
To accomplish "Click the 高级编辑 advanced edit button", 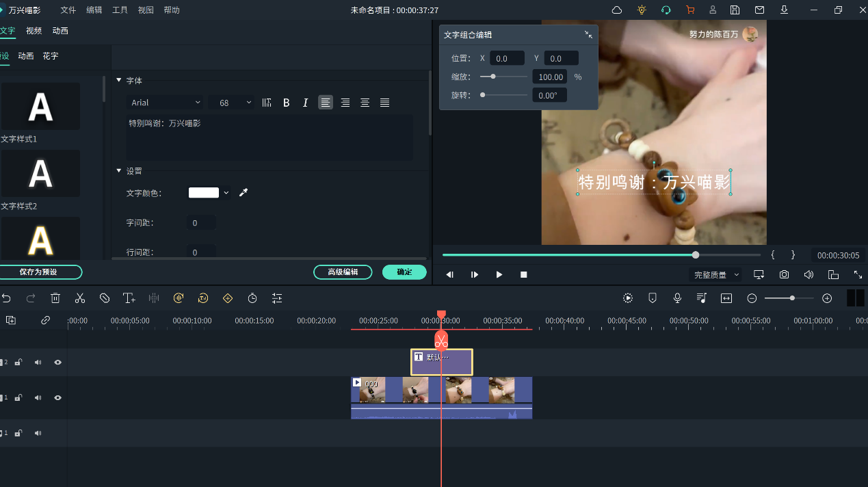I will (x=343, y=272).
